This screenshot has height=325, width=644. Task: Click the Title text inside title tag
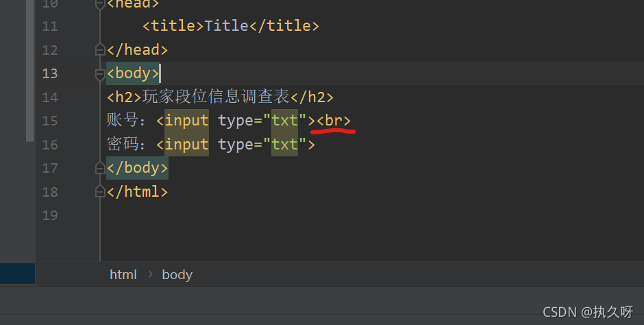[x=226, y=26]
